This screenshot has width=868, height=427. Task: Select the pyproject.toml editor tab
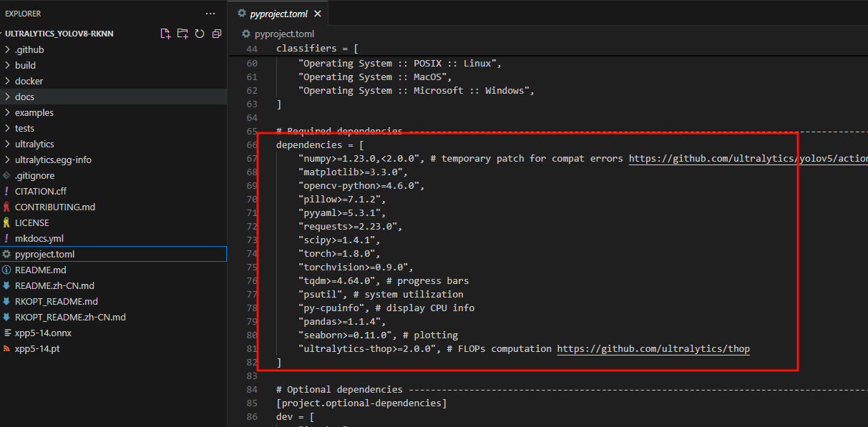[x=278, y=14]
